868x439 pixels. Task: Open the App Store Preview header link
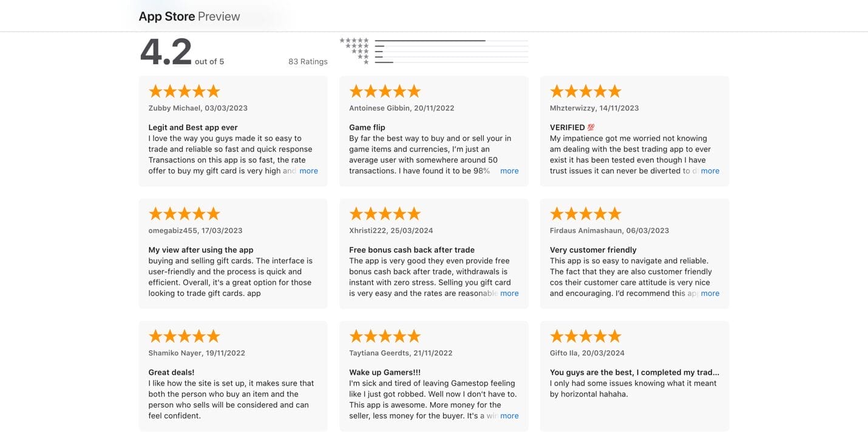click(189, 16)
